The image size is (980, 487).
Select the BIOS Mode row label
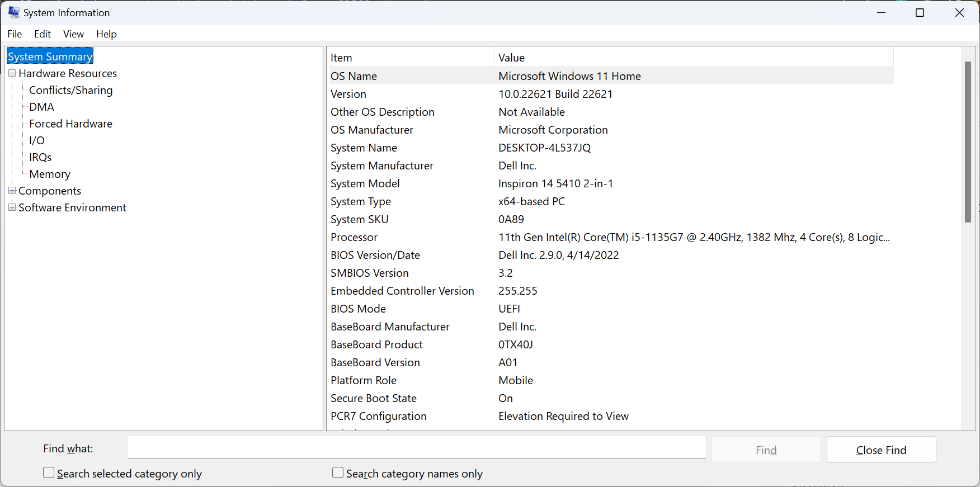point(358,309)
